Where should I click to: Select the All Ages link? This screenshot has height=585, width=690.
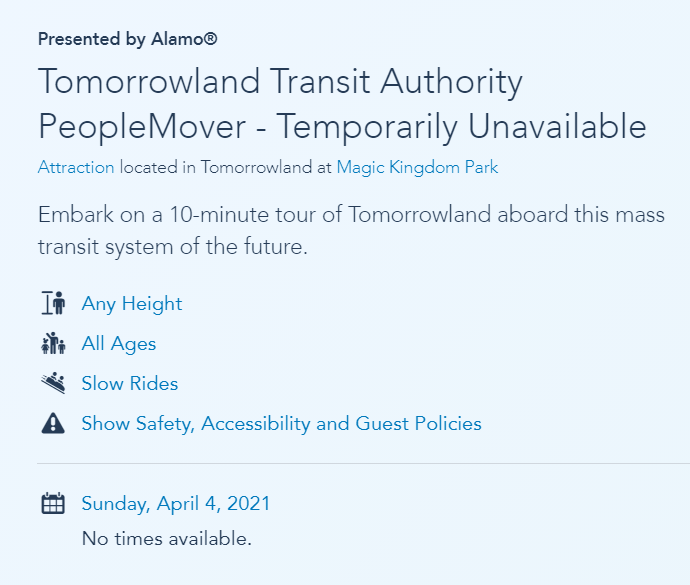pyautogui.click(x=119, y=344)
